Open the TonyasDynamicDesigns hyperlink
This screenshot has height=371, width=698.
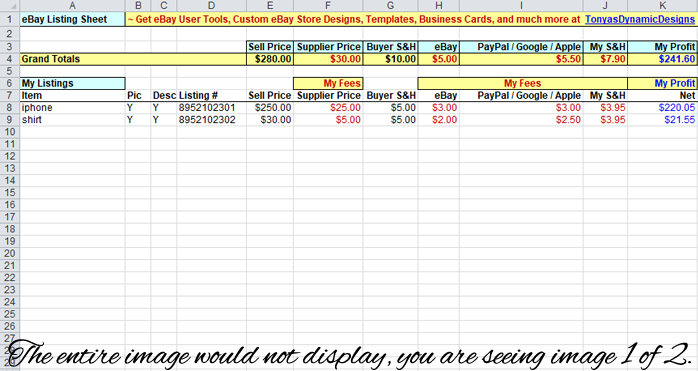click(x=640, y=20)
